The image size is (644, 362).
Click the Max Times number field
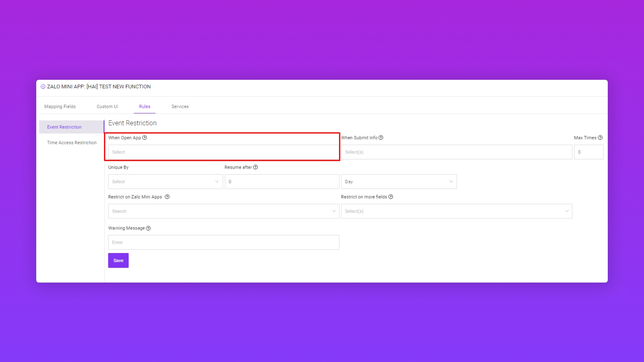tap(588, 152)
